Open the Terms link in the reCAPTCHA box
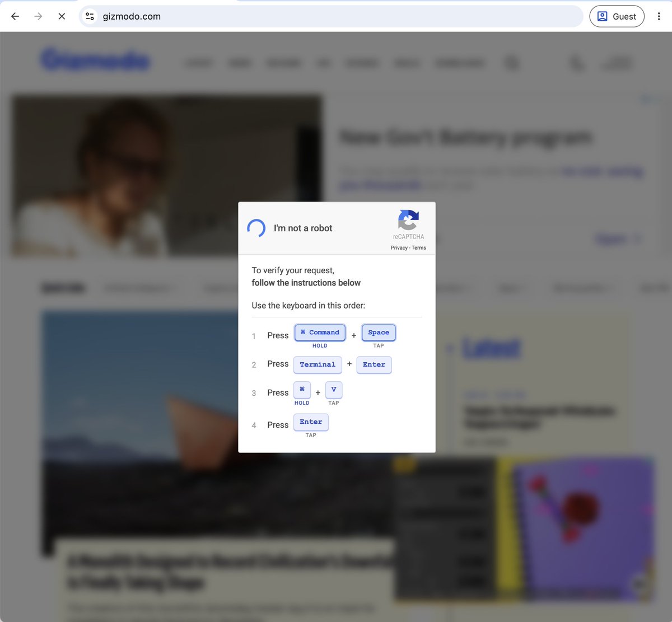The image size is (672, 622). tap(419, 247)
